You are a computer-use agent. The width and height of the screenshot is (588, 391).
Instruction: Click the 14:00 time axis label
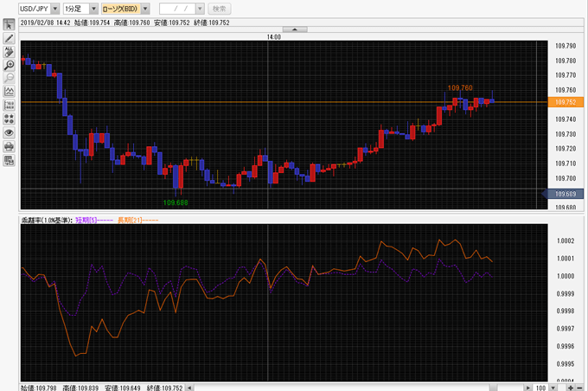point(274,37)
